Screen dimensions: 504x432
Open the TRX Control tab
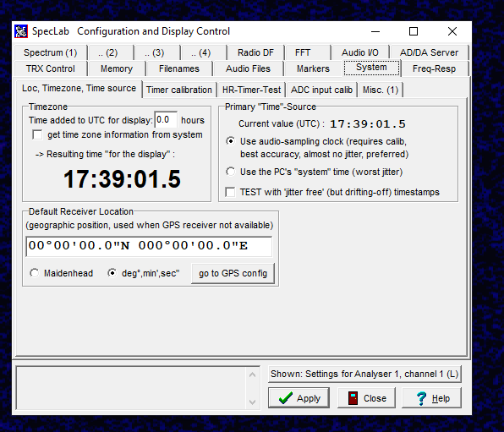51,68
